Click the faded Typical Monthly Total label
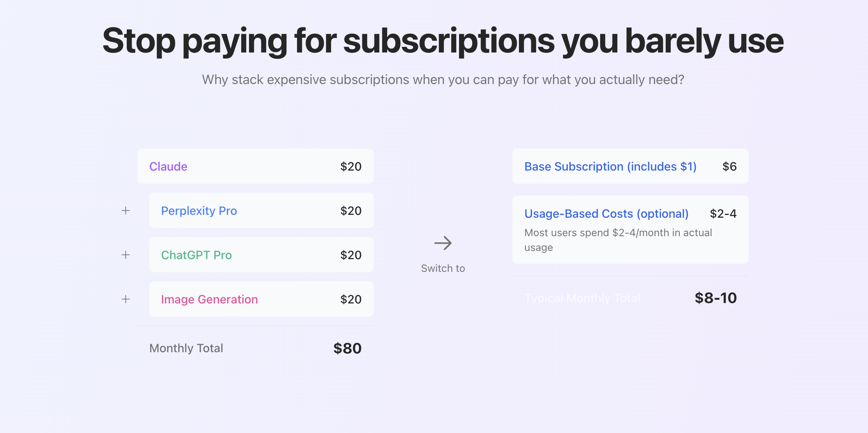868x433 pixels. coord(582,298)
